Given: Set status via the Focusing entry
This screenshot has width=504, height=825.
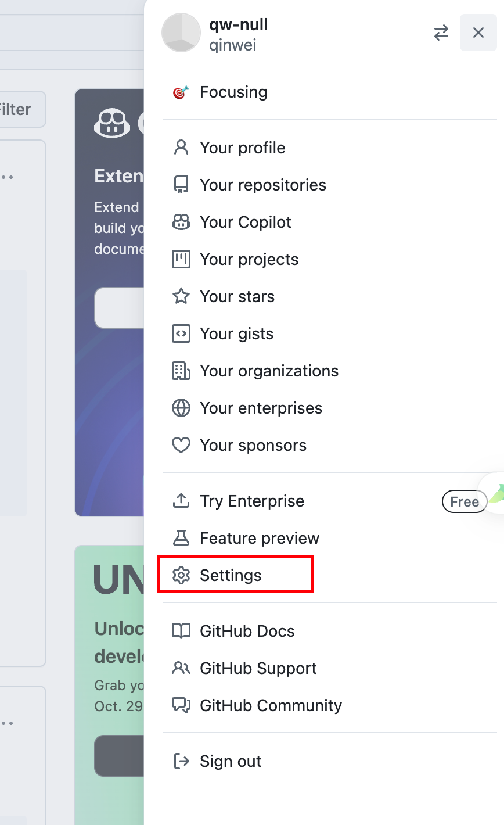Looking at the screenshot, I should click(x=330, y=92).
